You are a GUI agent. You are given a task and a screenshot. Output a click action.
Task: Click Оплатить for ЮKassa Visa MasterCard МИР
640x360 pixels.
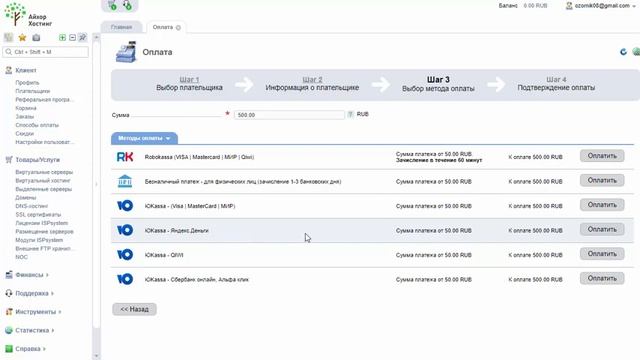[602, 205]
